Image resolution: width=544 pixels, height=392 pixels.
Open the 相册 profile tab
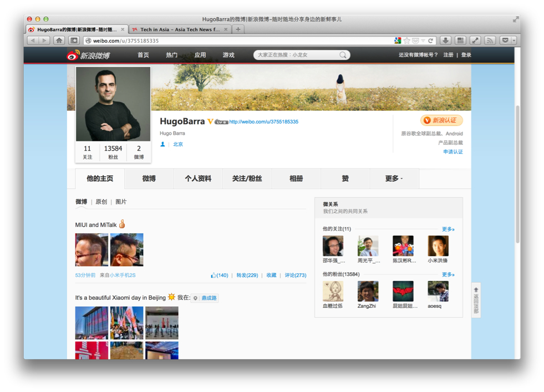click(296, 179)
